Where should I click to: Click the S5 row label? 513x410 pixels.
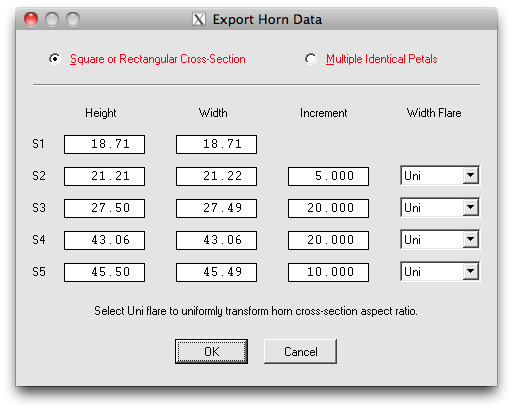pos(39,272)
